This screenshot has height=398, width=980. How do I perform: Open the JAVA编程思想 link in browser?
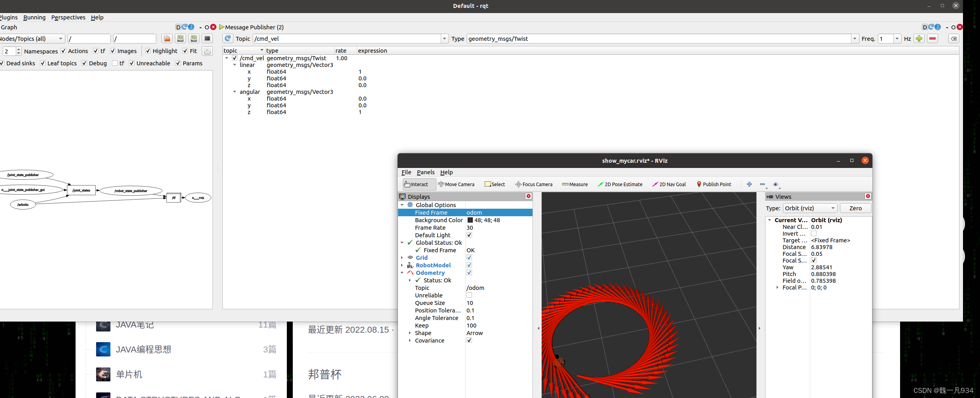coord(144,349)
